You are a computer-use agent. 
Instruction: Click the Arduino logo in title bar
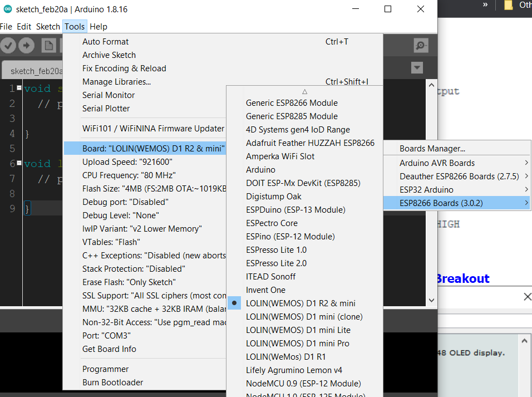(7, 9)
